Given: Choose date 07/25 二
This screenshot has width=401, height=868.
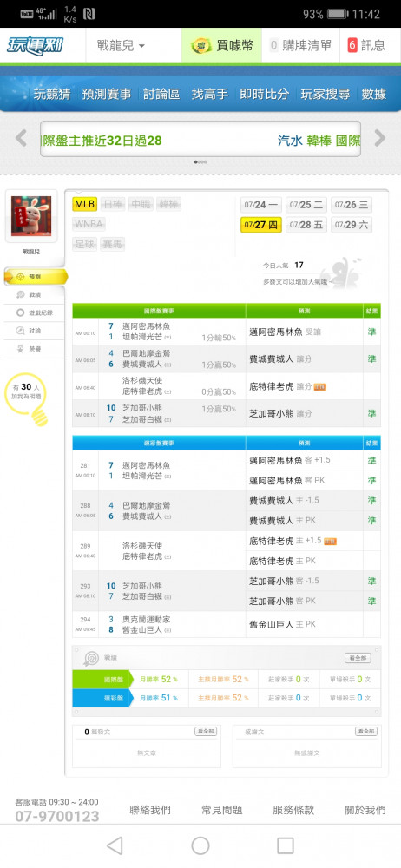Looking at the screenshot, I should (x=306, y=205).
